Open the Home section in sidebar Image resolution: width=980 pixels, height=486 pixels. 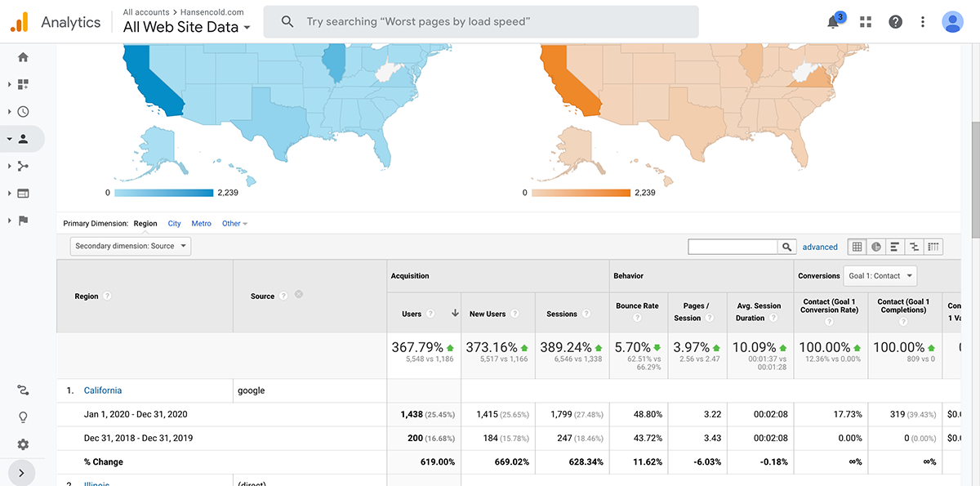click(23, 57)
